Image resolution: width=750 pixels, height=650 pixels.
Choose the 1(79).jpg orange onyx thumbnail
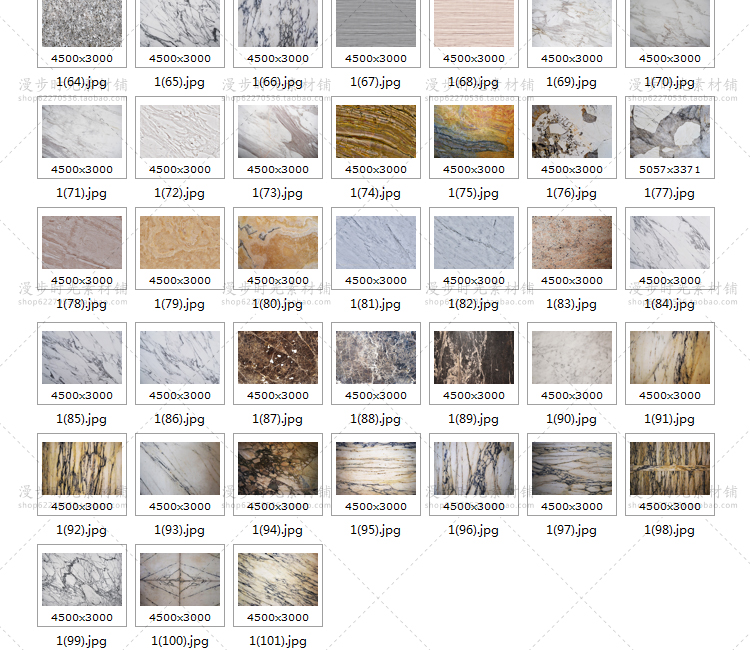click(180, 243)
